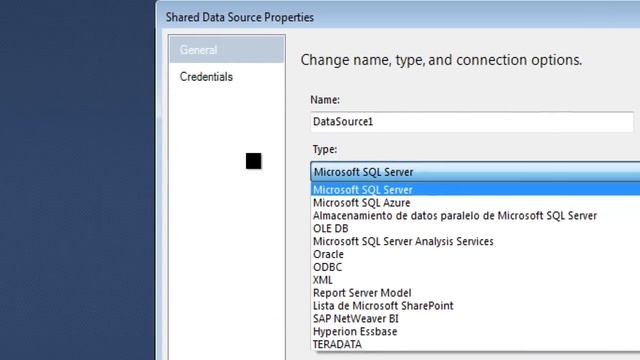Viewport: 640px width, 360px height.
Task: Click the Shared Data Source Properties title
Action: 240,18
